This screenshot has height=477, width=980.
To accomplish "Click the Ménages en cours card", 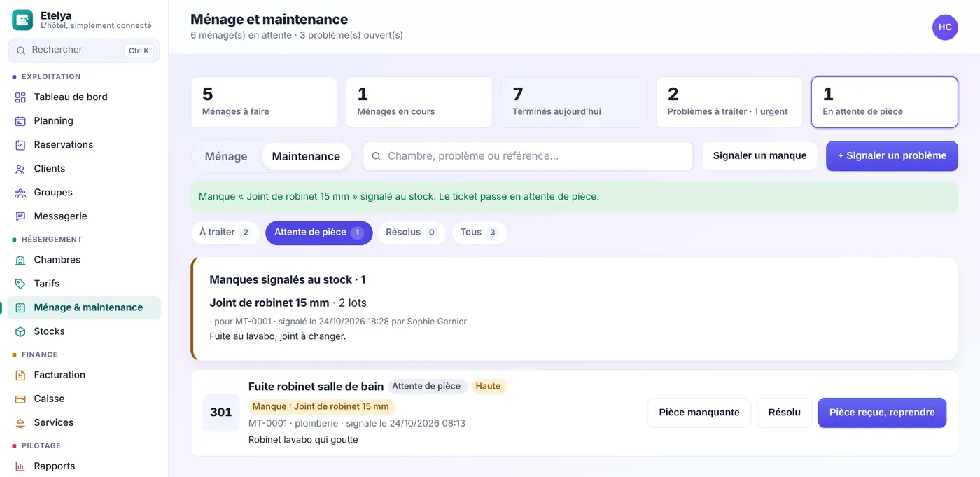I will coord(419,102).
